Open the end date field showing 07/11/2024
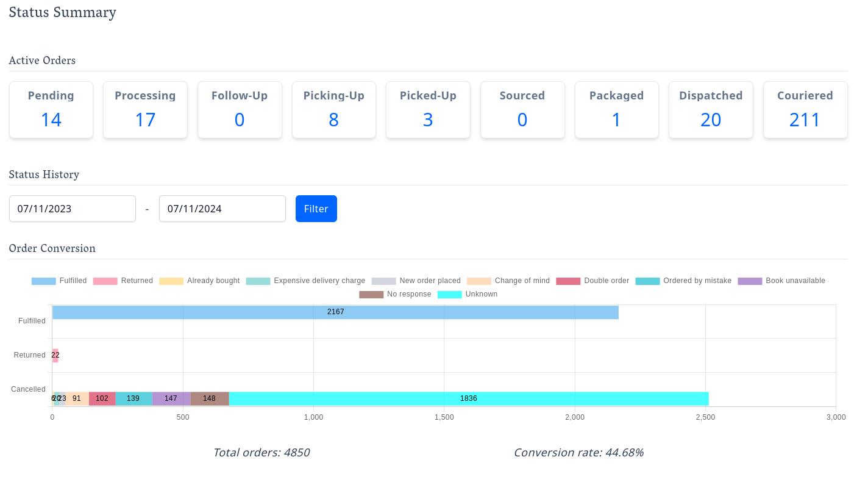Image resolution: width=868 pixels, height=482 pixels. click(x=222, y=208)
